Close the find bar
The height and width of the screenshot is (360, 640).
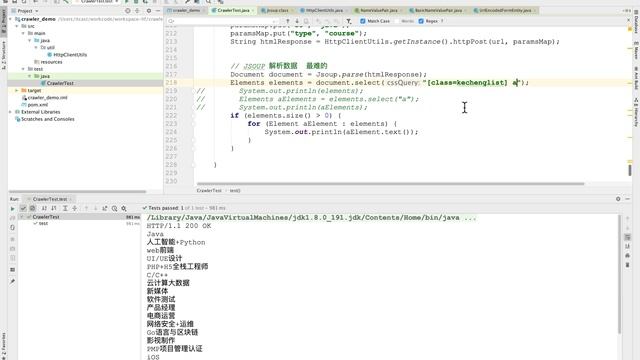pyautogui.click(x=628, y=20)
